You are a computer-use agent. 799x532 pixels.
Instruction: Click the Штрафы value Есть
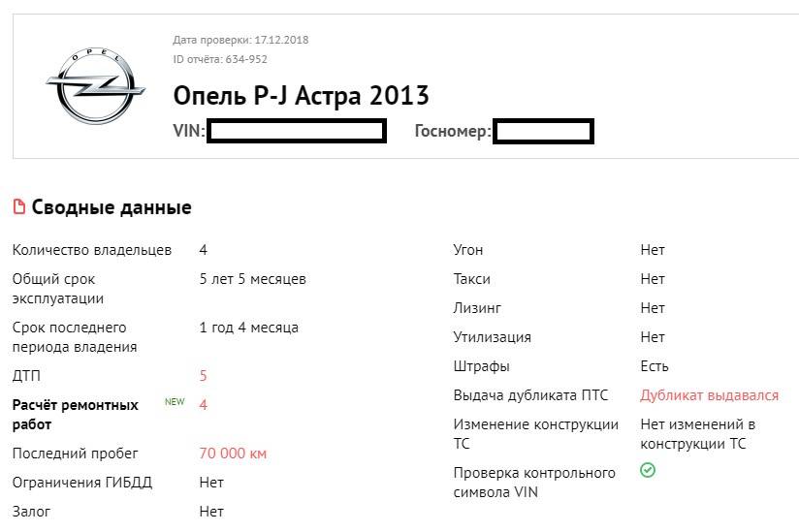655,366
